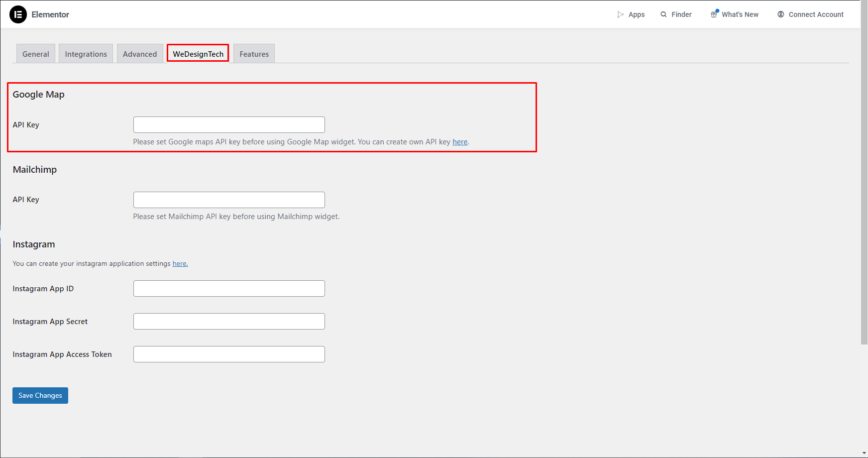This screenshot has height=458, width=868.
Task: Focus the Mailchimp API Key field
Action: click(x=229, y=200)
